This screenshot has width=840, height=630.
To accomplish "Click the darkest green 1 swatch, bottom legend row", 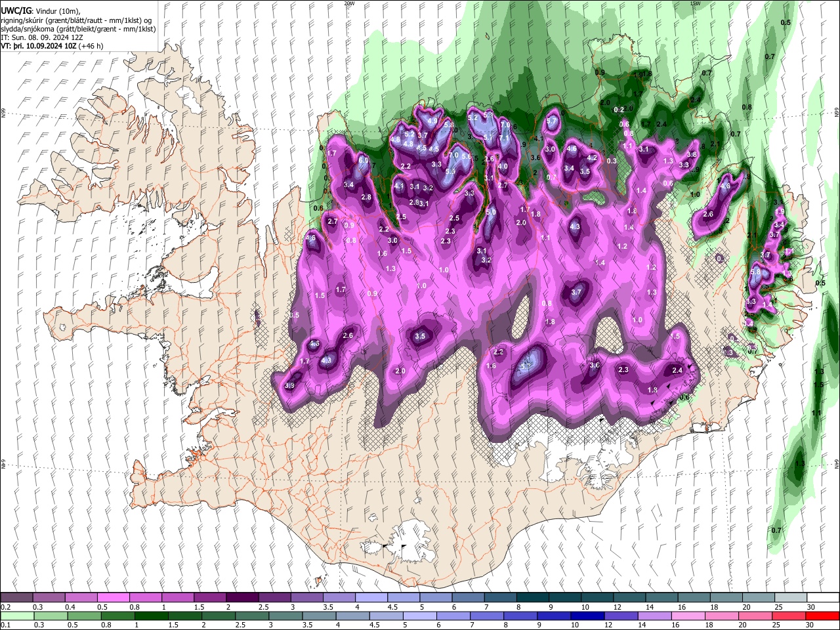I will (x=151, y=616).
